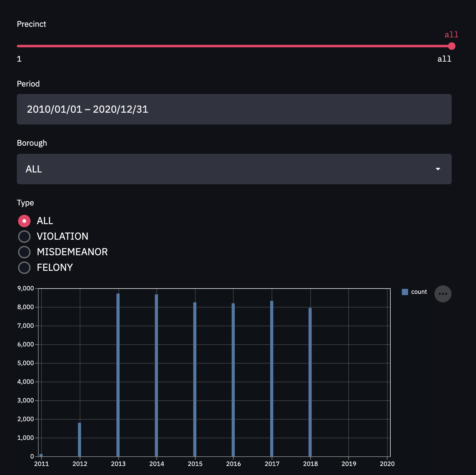Click the 2016 chart bar
The height and width of the screenshot is (475, 476).
233,379
